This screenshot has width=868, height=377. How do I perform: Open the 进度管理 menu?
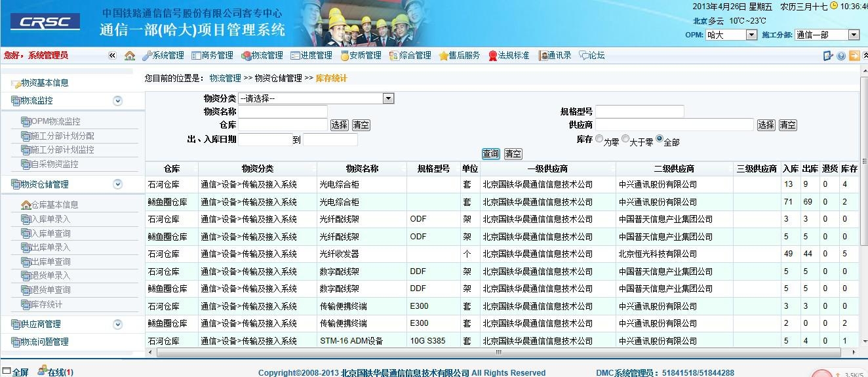click(x=311, y=56)
